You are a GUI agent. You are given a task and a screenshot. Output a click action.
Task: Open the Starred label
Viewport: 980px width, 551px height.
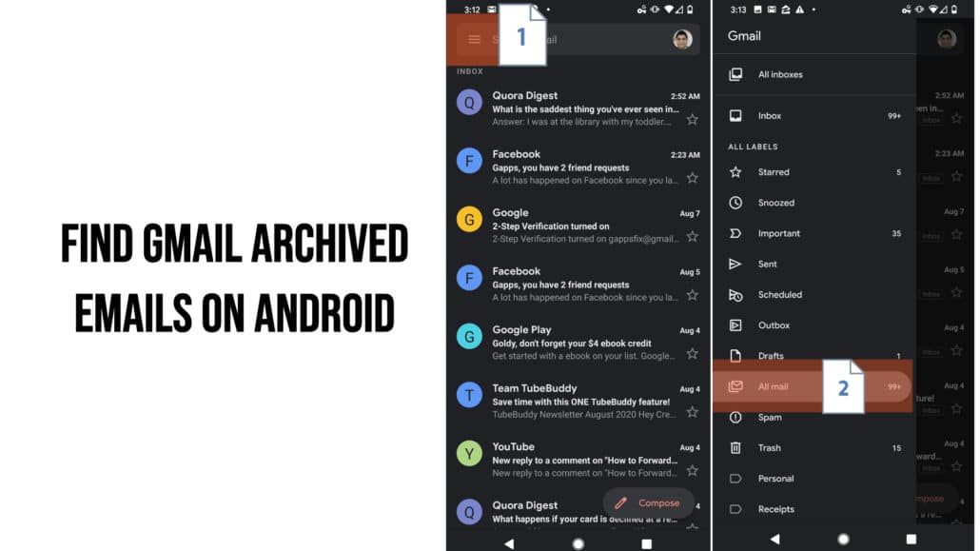pyautogui.click(x=813, y=172)
